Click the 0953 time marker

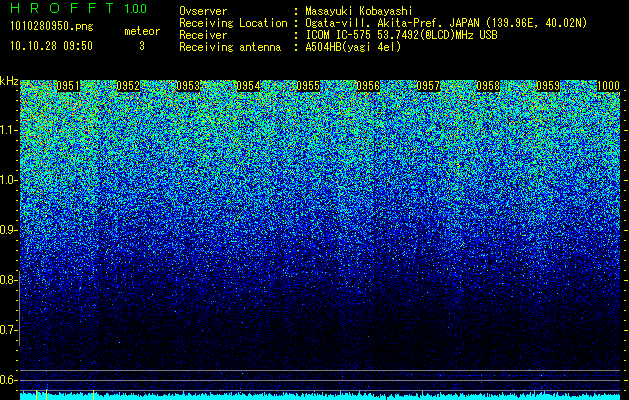(x=188, y=86)
